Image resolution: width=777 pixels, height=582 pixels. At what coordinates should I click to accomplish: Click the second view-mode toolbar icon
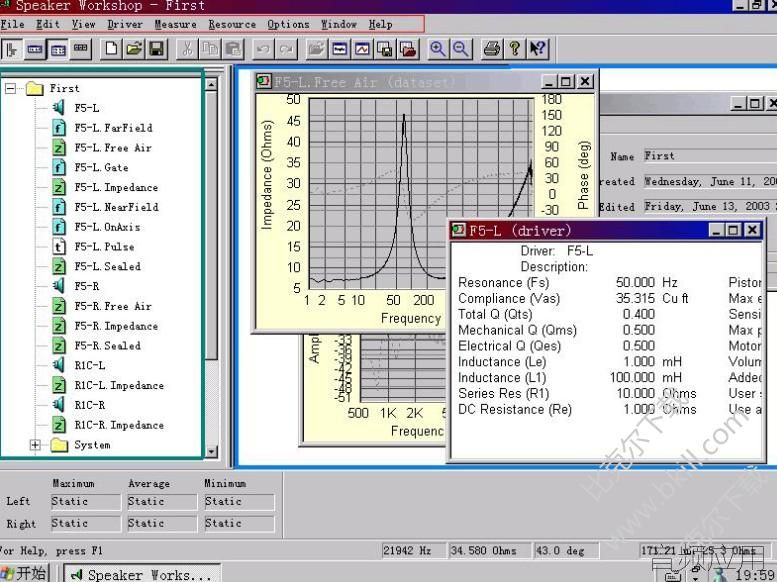click(x=35, y=49)
